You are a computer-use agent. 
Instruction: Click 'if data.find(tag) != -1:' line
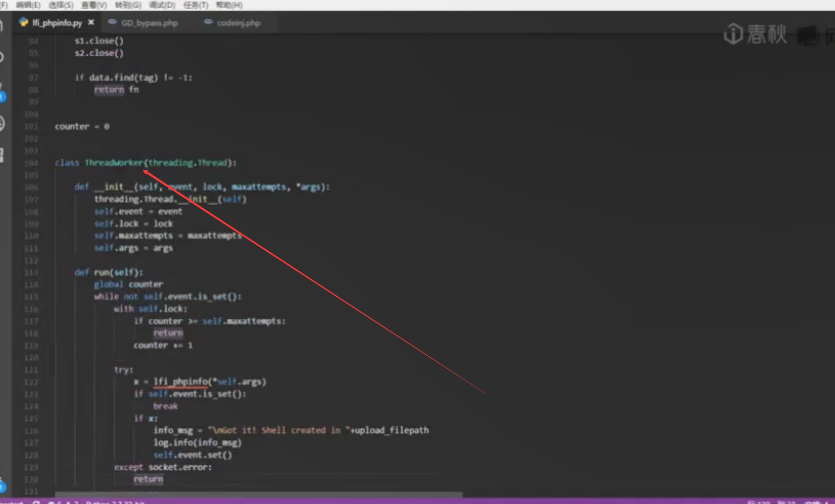133,78
